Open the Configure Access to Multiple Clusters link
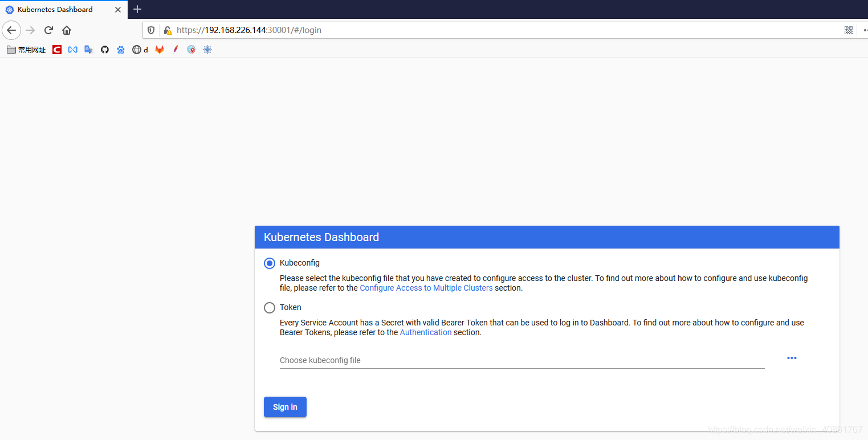This screenshot has height=440, width=868. click(426, 288)
